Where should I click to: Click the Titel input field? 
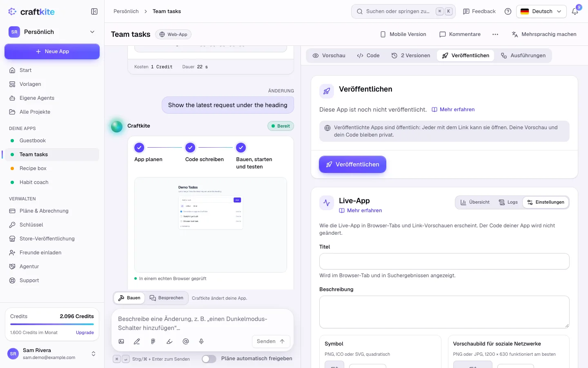444,261
